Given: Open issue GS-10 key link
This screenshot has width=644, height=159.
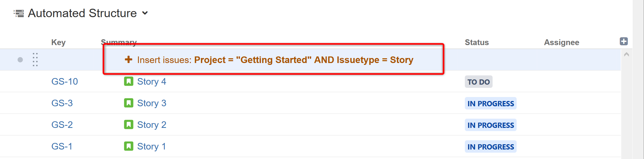Looking at the screenshot, I should point(64,81).
